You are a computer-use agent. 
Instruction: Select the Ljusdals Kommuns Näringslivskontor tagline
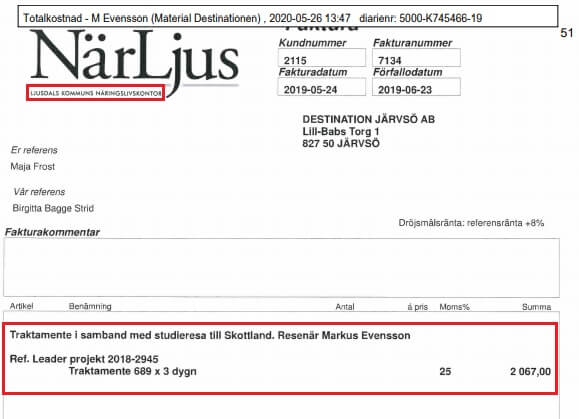point(96,93)
